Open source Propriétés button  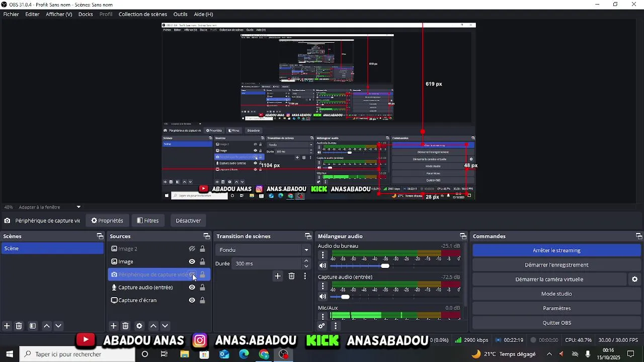pos(107,221)
